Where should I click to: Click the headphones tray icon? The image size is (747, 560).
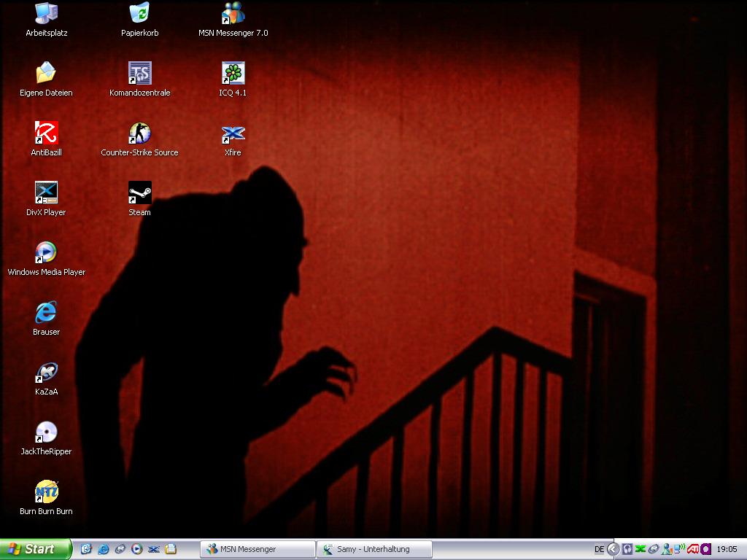627,549
